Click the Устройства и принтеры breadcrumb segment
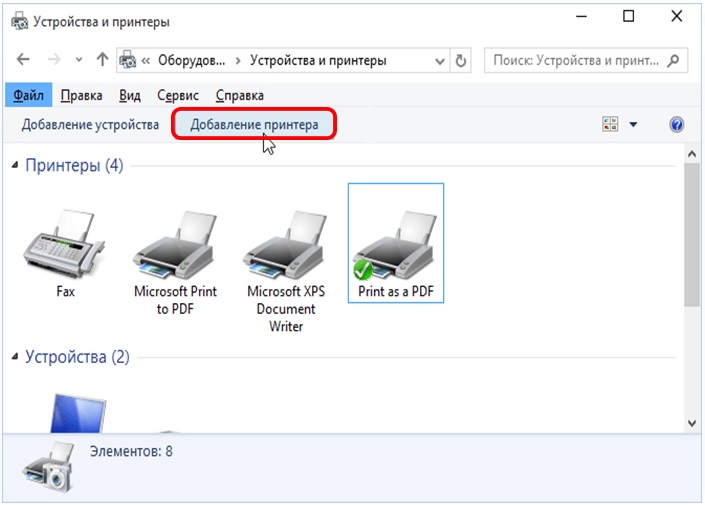Screen dimensions: 705x505 pyautogui.click(x=318, y=60)
